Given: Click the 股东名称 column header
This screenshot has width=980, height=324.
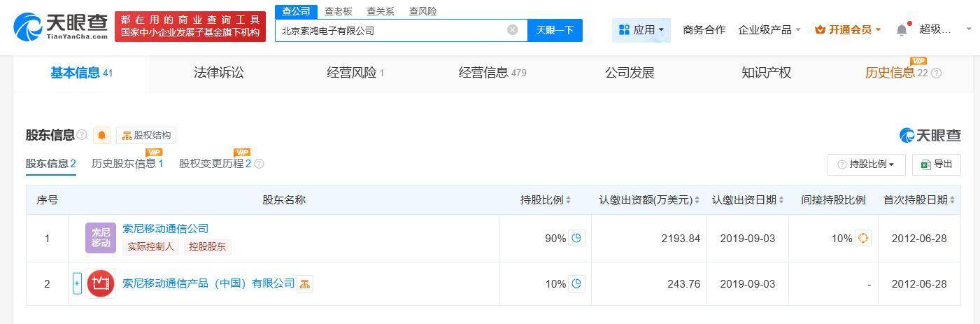Looking at the screenshot, I should [284, 200].
